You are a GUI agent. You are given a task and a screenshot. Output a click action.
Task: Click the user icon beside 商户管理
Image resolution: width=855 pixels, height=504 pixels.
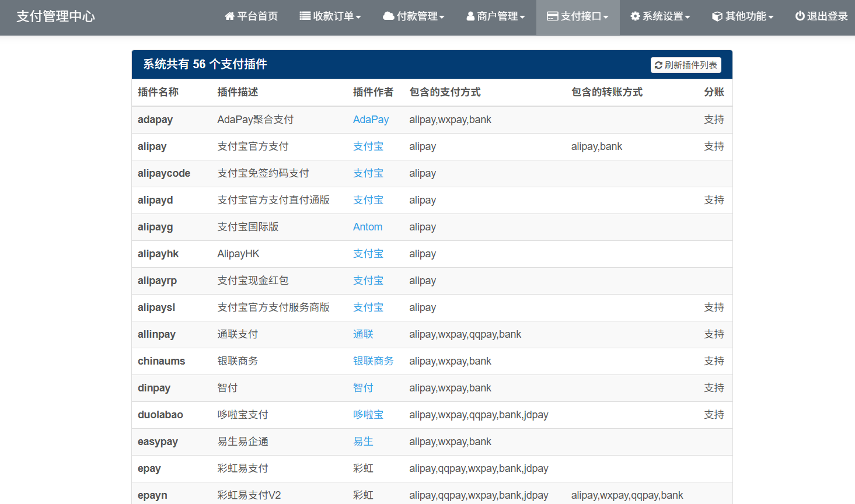pos(470,16)
